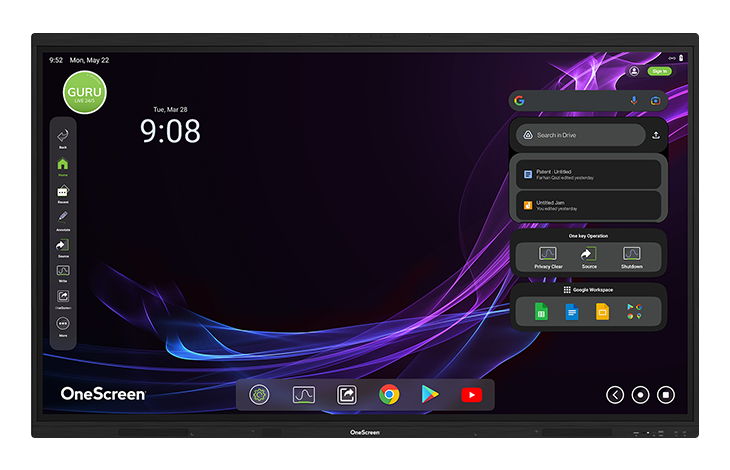Launch Write whiteboard from the sidebar
Viewport: 730px width, 470px height.
point(63,271)
